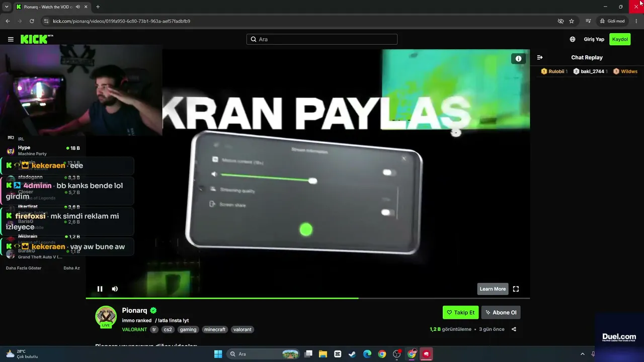This screenshot has height=362, width=644.
Task: Open Microsoft Edge from the taskbar
Action: click(x=367, y=354)
